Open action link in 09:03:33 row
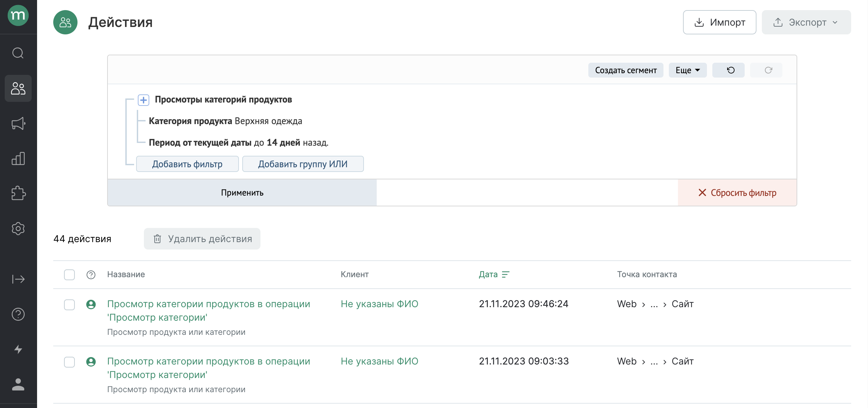The image size is (868, 408). [x=209, y=368]
